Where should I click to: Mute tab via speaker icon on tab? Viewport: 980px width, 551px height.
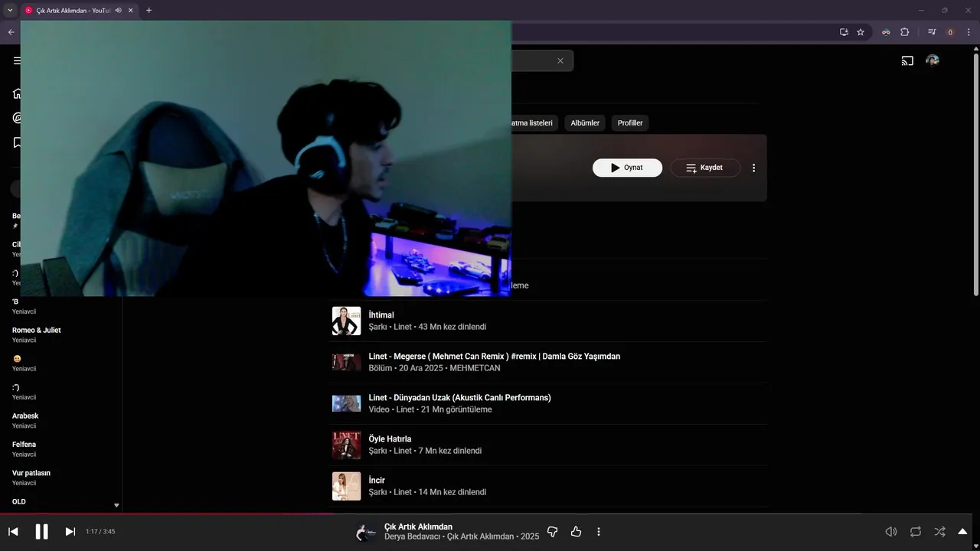[x=118, y=11]
